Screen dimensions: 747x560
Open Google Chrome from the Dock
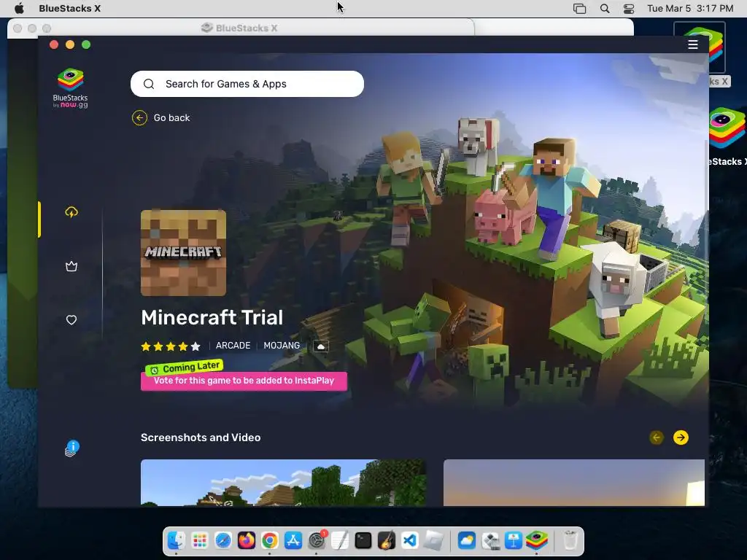270,541
